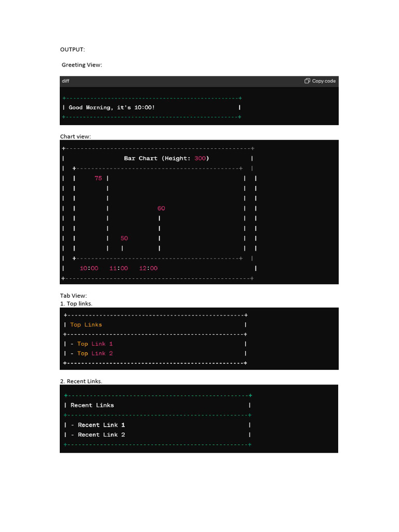Click the '2. Recent Links.' caption

coord(81,381)
